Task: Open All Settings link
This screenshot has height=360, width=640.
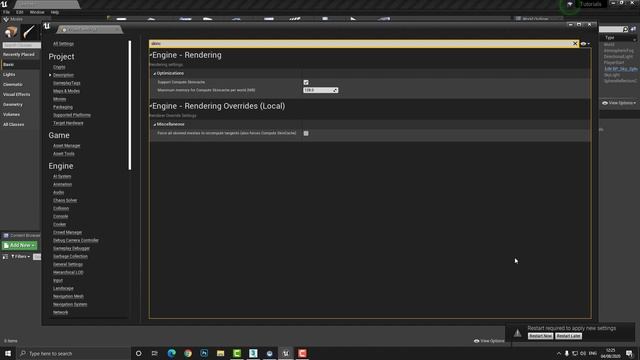Action: [63, 44]
